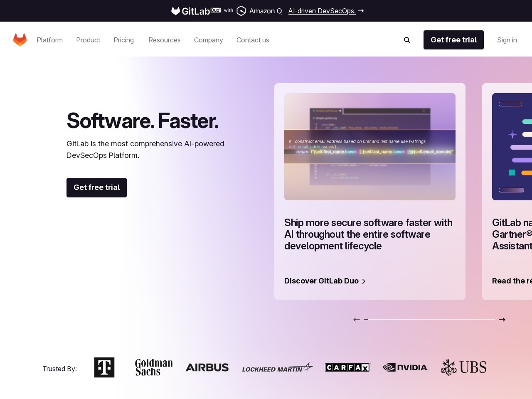532x399 pixels.
Task: Click the GitLab fox logo in navbar
Action: click(20, 40)
